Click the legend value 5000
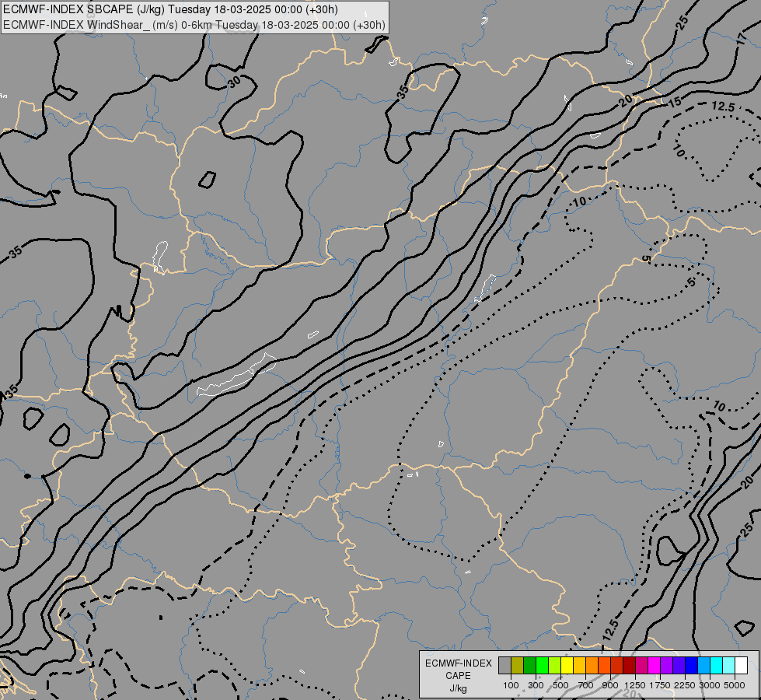Image resolution: width=761 pixels, height=700 pixels. pos(735,685)
